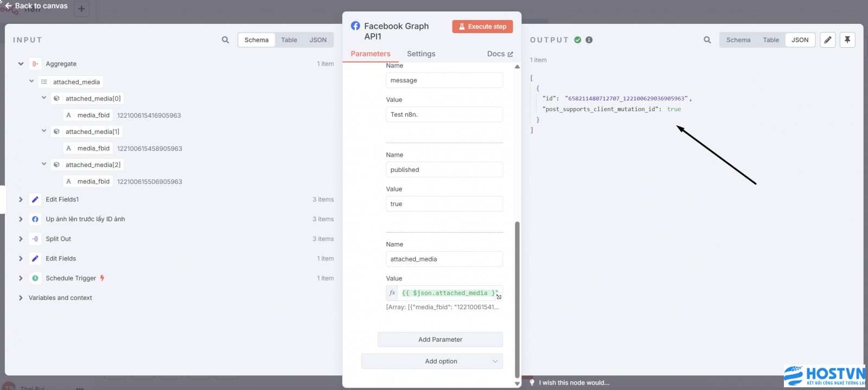Collapse the Aggregate node tree
Viewport: 868px width, 390px height.
(21, 64)
